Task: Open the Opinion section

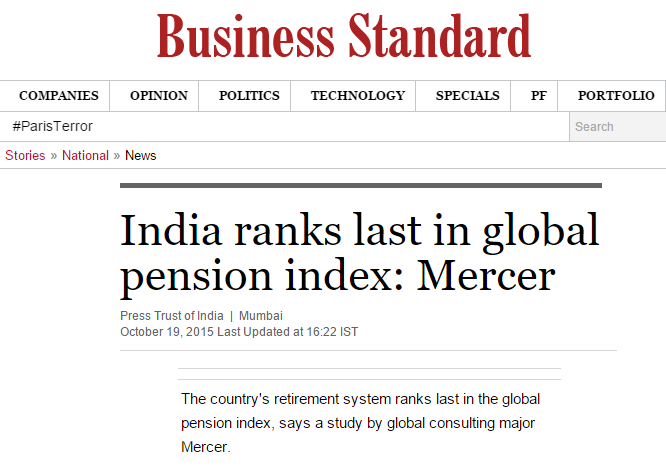Action: (x=159, y=96)
